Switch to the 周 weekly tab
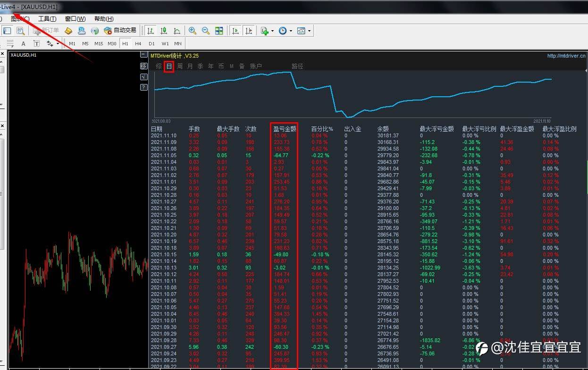The width and height of the screenshot is (588, 370). [x=180, y=67]
